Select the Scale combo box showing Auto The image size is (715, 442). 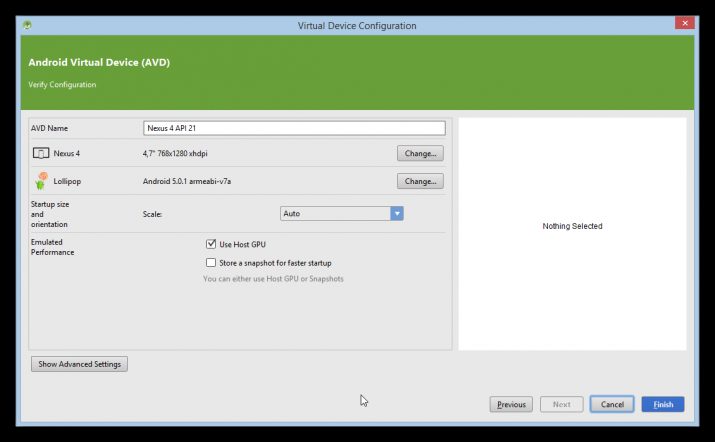[x=342, y=213]
